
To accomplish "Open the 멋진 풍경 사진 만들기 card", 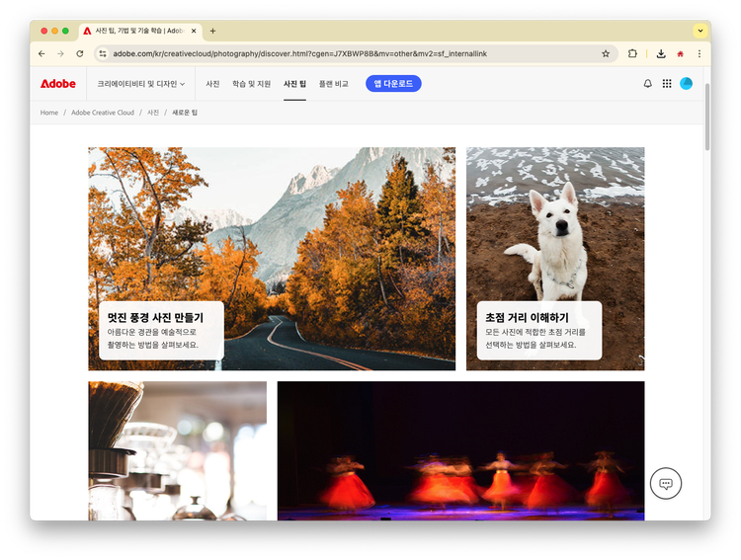I will [x=162, y=330].
